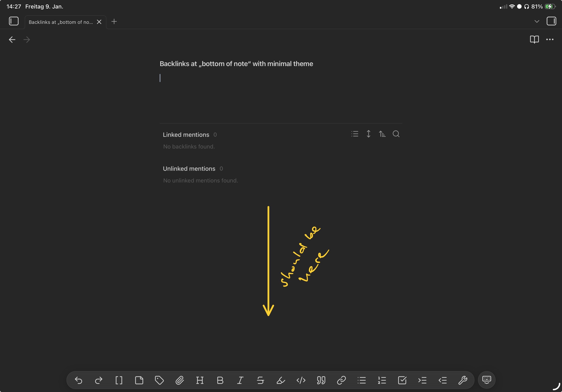The height and width of the screenshot is (392, 562).
Task: Apply highlight with the highlighter icon
Action: (281, 380)
